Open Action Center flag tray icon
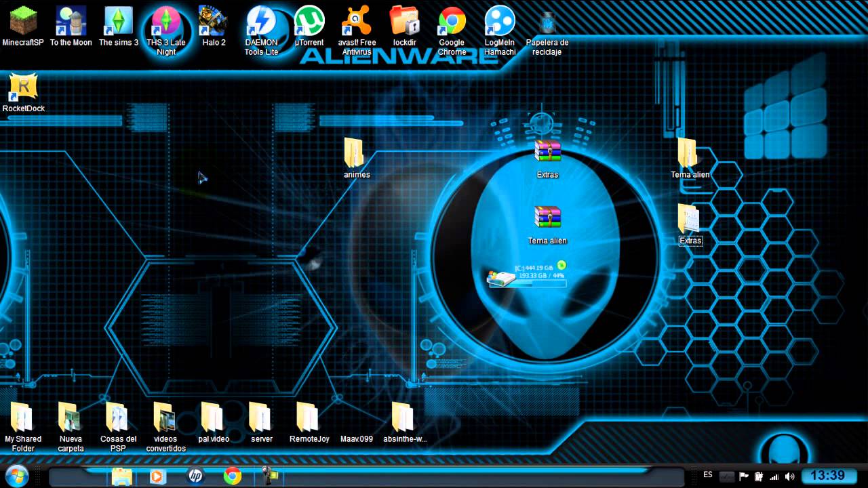Screen dimensions: 868x488 [743, 476]
